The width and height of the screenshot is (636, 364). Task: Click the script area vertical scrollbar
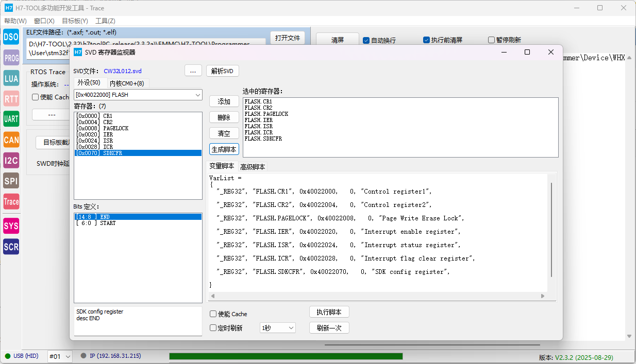[x=552, y=229]
